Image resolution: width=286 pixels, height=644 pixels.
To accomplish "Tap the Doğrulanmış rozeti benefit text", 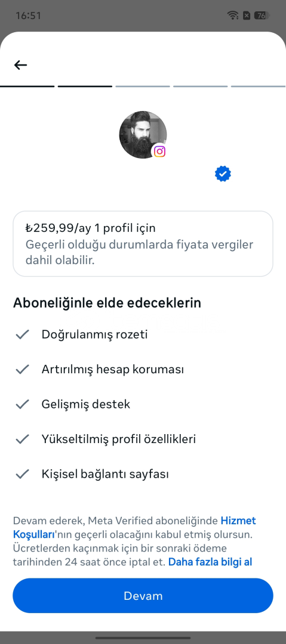I will coord(94,335).
